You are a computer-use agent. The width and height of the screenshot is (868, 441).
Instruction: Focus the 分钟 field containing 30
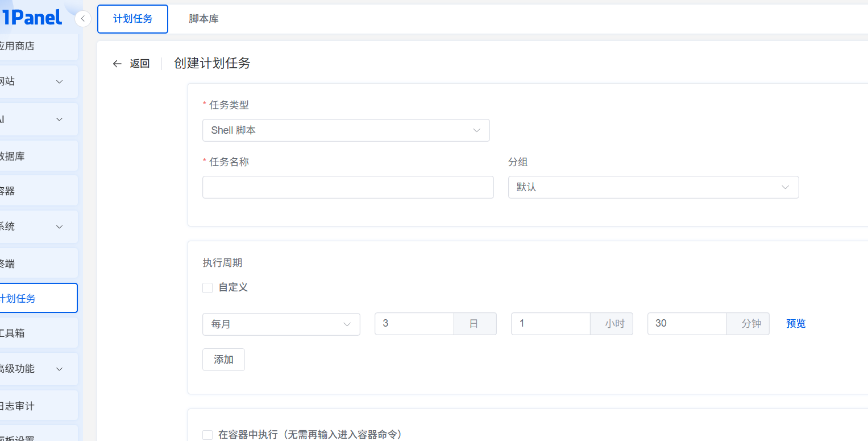[687, 324]
